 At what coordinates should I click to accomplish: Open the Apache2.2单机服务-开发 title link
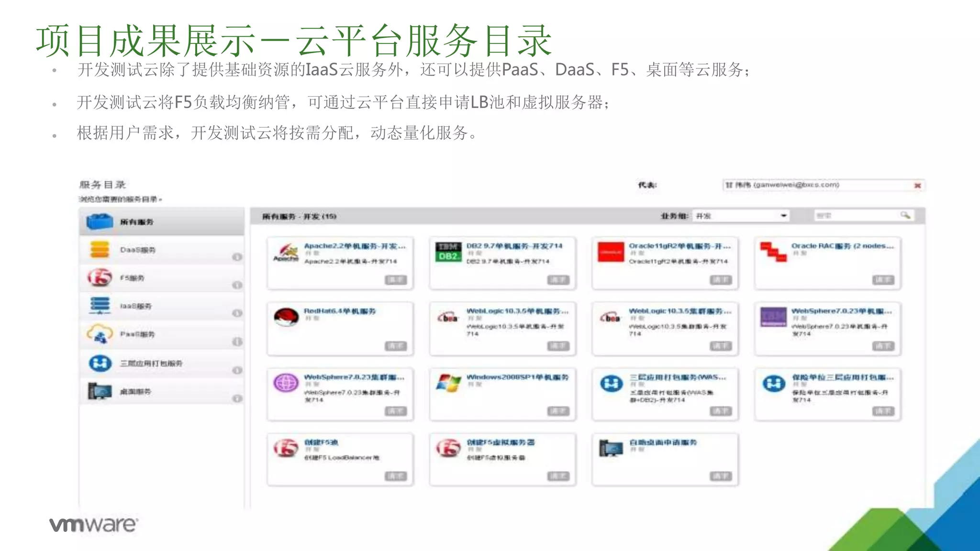(x=355, y=246)
